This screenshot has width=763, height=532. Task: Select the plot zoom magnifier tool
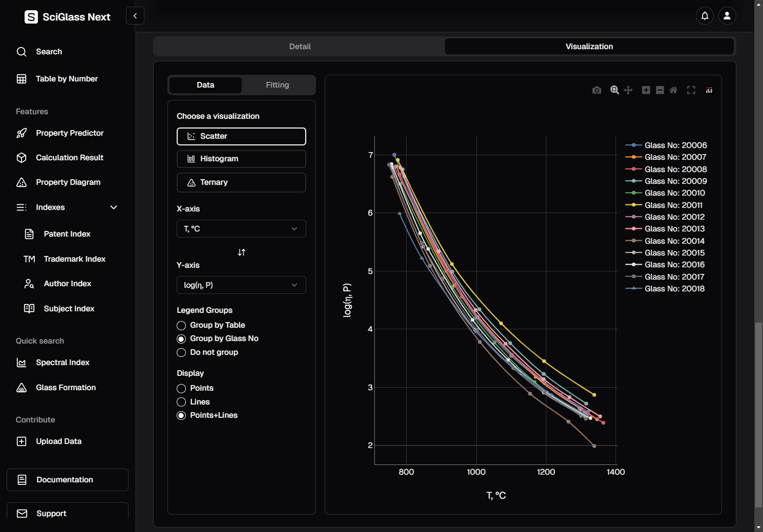pyautogui.click(x=614, y=90)
